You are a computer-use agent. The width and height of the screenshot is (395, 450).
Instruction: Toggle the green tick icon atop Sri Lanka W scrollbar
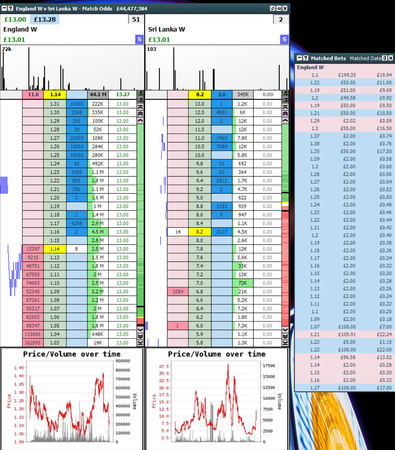[285, 94]
